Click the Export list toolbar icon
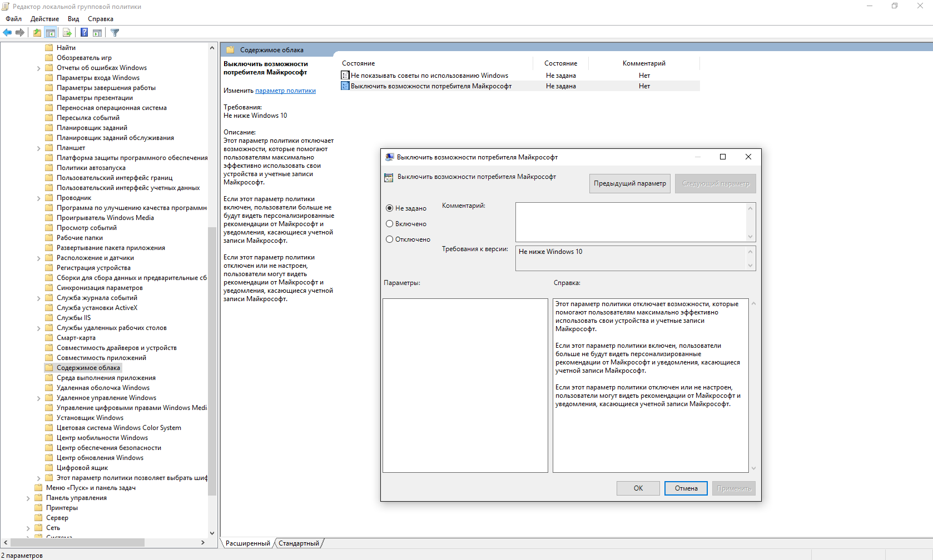Screen dimensions: 933x560 [x=67, y=33]
